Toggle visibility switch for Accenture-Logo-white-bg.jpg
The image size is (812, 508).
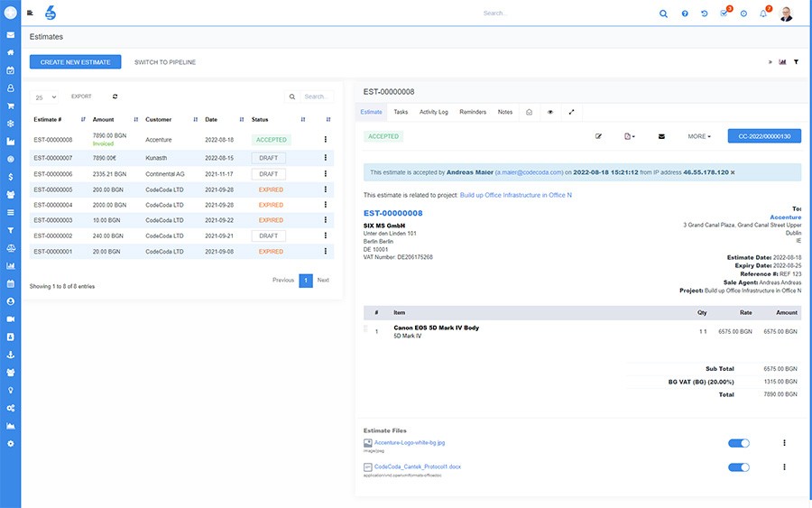tap(738, 443)
